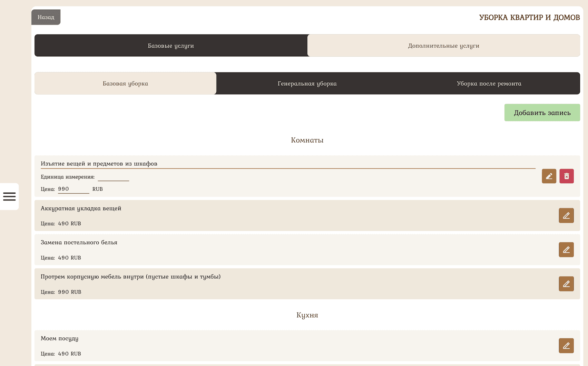The width and height of the screenshot is (588, 366).
Task: Edit the Протрем корпусную мебель record
Action: [x=566, y=284]
